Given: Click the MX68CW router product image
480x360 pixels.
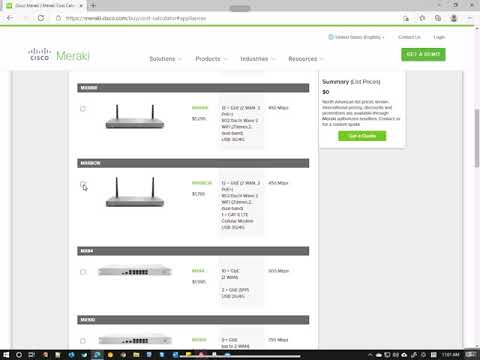Looking at the screenshot, I should click(x=135, y=192).
